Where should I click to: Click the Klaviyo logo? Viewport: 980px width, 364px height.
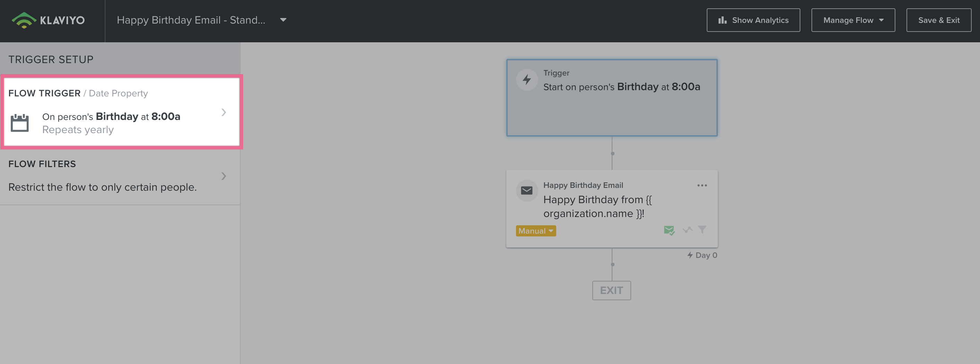click(x=48, y=20)
